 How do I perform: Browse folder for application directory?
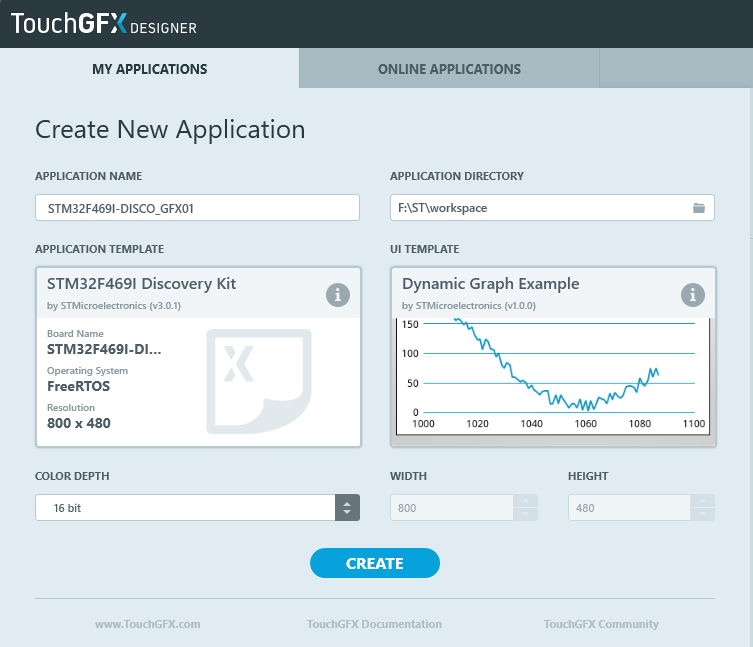point(699,208)
